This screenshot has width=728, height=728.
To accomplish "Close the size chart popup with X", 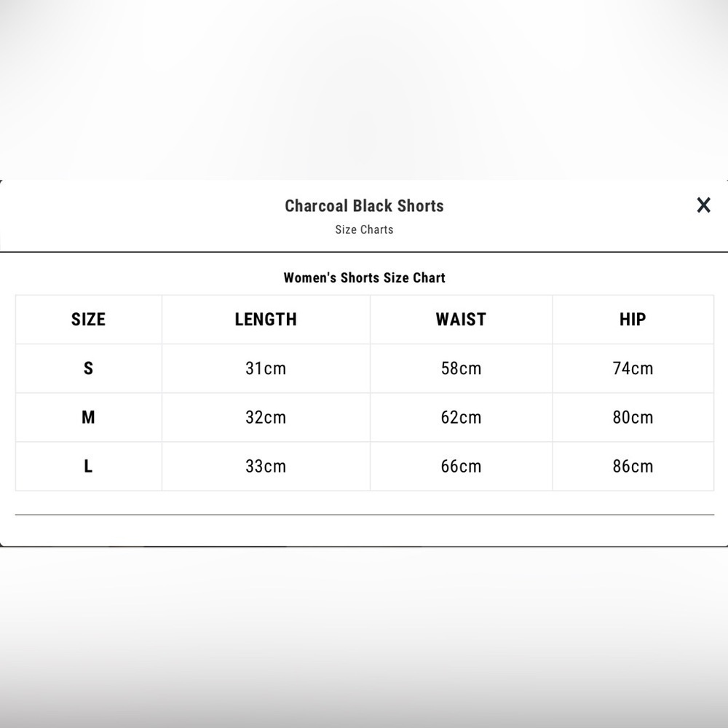I will coord(703,205).
